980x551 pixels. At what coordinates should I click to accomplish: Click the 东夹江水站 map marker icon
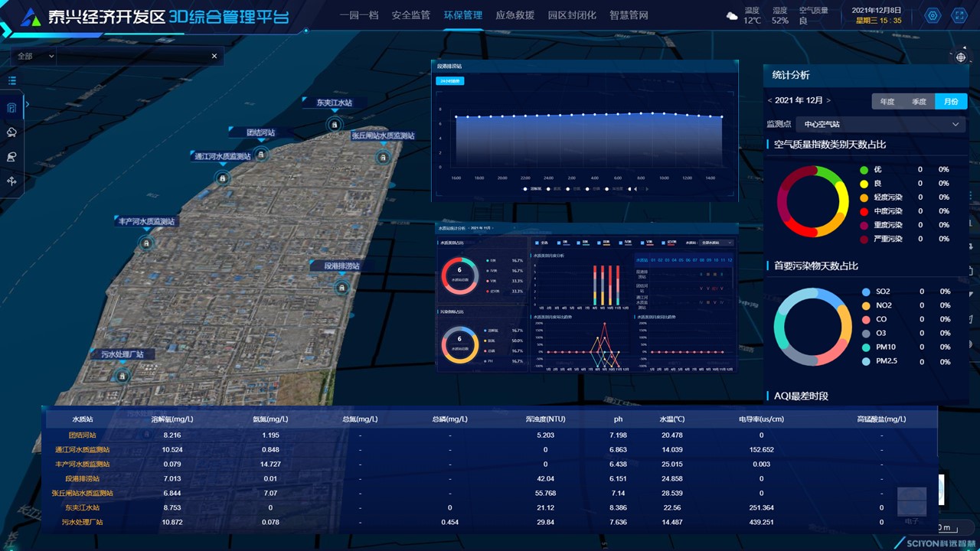coord(334,124)
